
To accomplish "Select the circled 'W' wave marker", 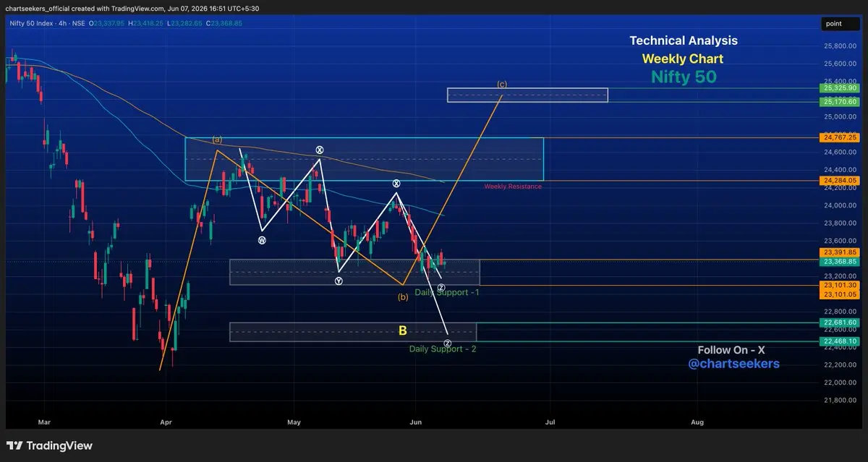I will [262, 240].
